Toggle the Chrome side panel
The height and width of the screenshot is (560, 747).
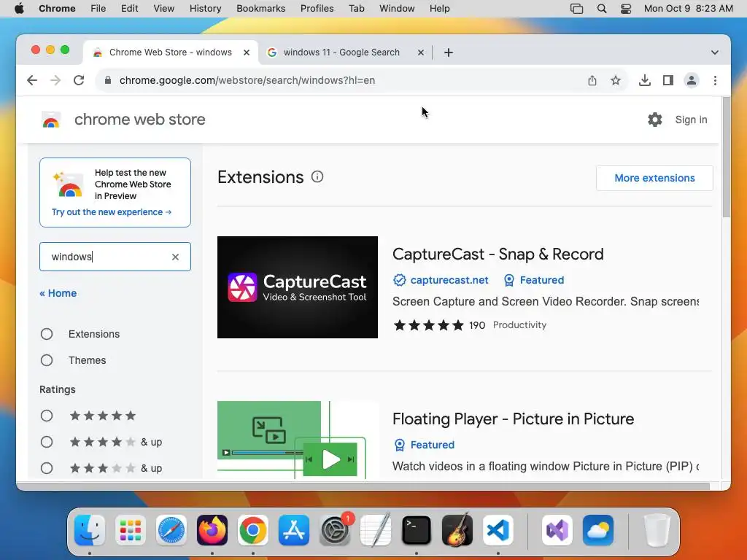pyautogui.click(x=668, y=80)
